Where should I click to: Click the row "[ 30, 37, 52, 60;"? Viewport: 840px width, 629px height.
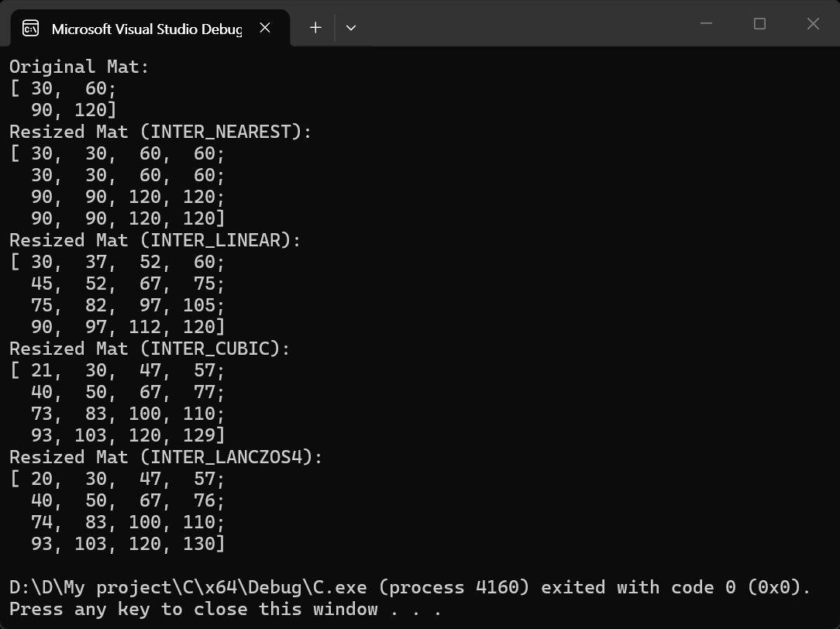tap(117, 263)
